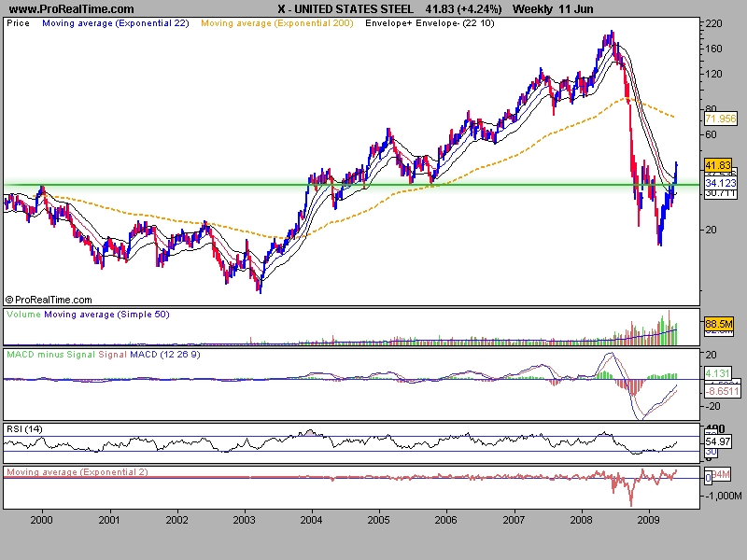747x560 pixels.
Task: Click the -1,000M axis label
Action: pos(723,496)
